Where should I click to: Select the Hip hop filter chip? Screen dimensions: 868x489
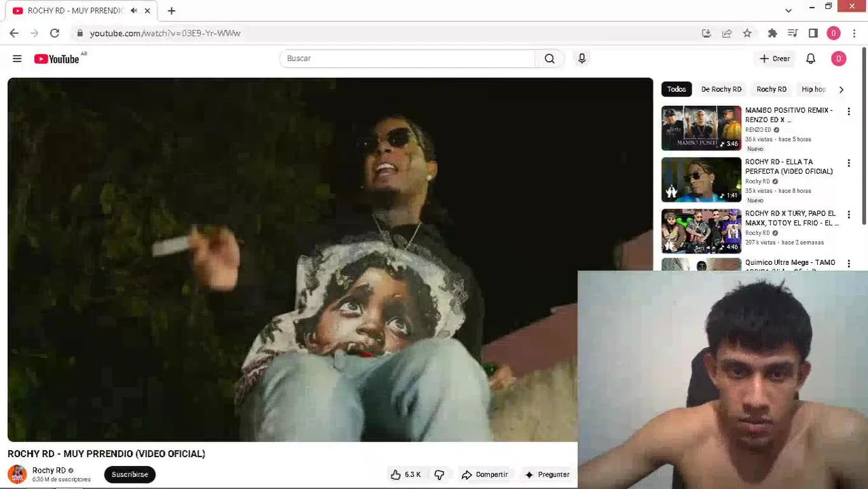pos(814,89)
